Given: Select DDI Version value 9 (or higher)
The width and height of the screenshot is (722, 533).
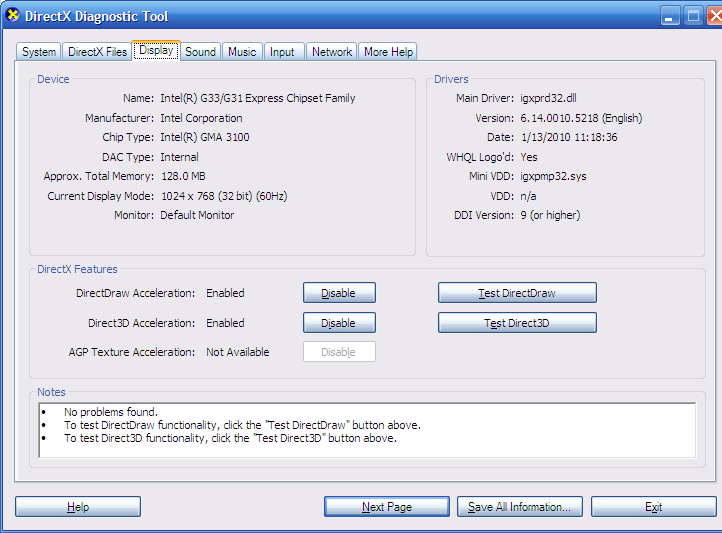Looking at the screenshot, I should coord(550,215).
